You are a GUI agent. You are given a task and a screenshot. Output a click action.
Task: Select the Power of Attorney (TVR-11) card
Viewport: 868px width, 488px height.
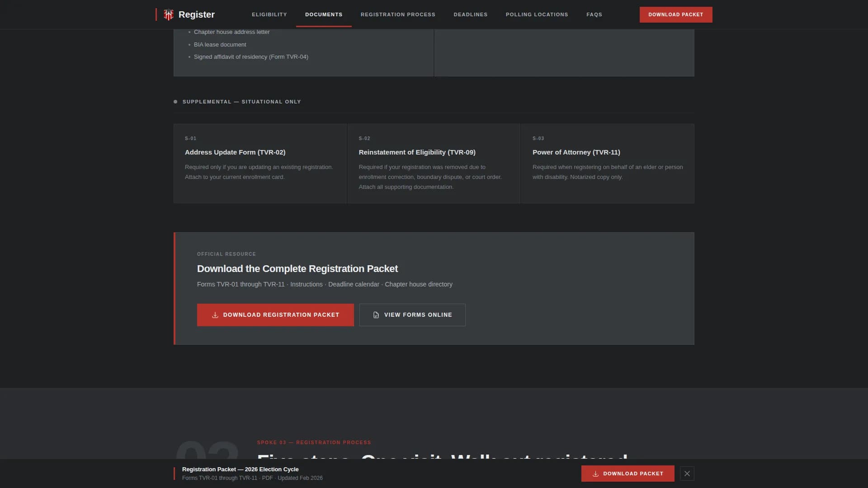point(608,164)
